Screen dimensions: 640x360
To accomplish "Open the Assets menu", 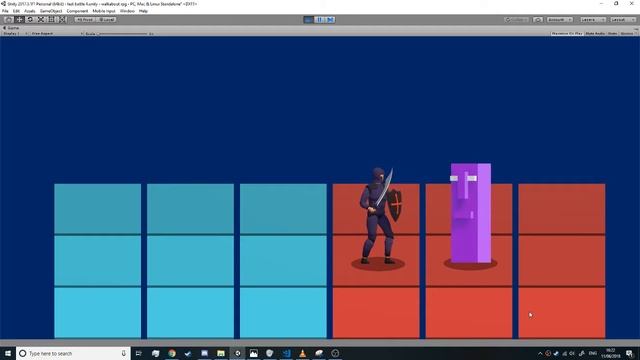I will 30,11.
